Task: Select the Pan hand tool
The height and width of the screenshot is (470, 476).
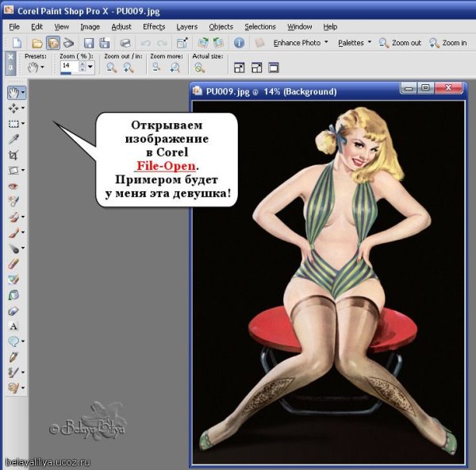Action: coord(13,92)
